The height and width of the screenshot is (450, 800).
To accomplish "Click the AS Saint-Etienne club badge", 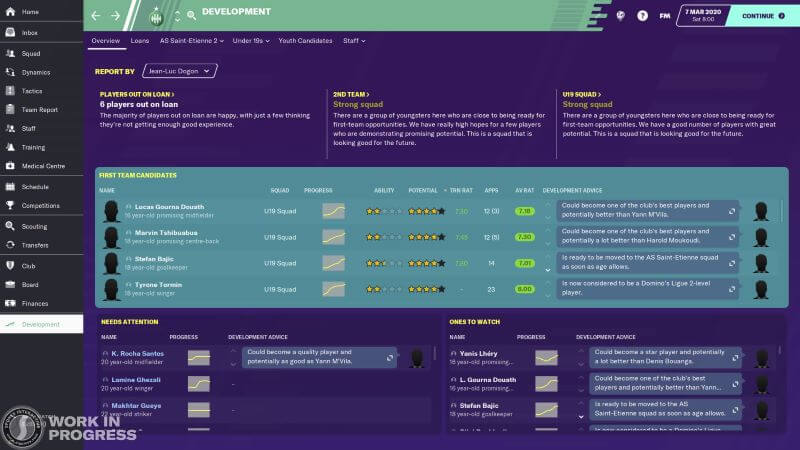I will [155, 16].
